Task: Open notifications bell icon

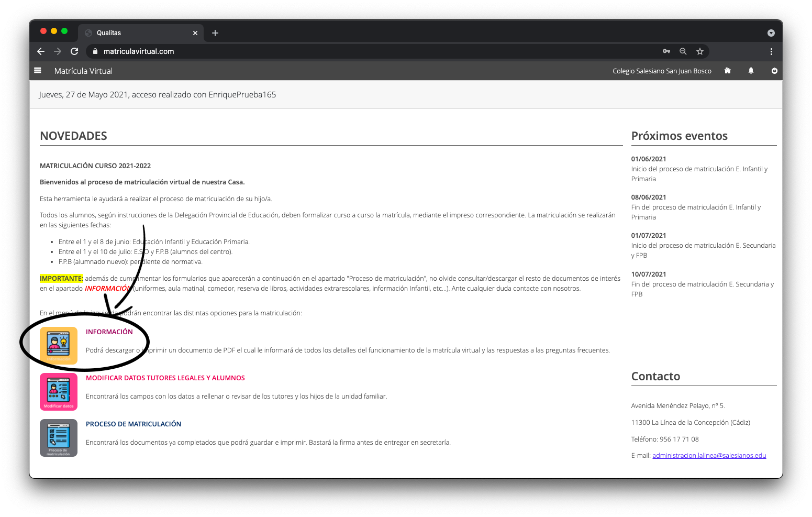Action: coord(751,71)
